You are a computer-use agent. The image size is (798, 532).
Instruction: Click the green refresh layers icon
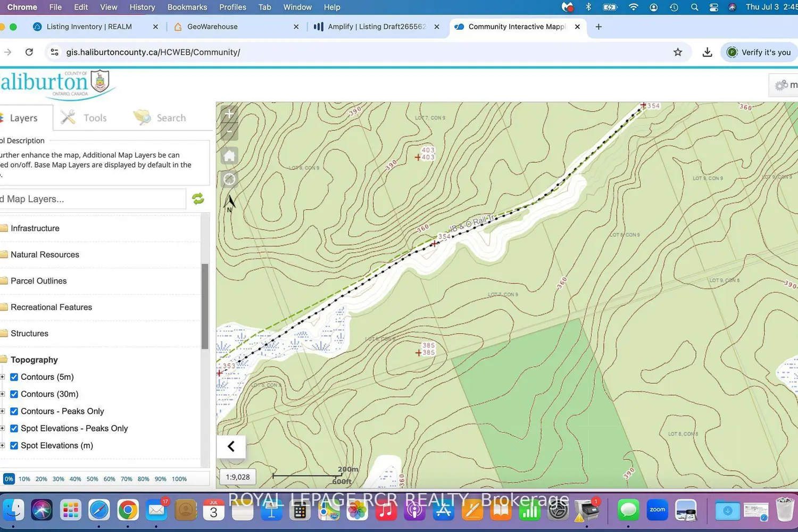pos(198,198)
